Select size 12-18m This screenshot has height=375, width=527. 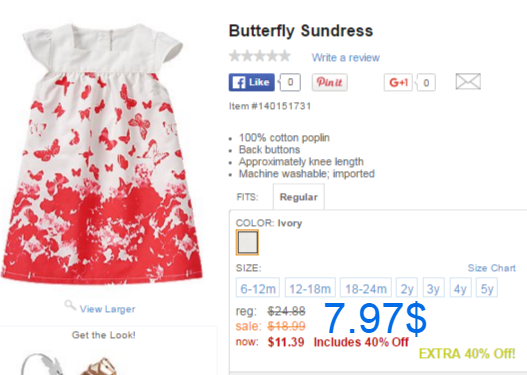point(310,288)
